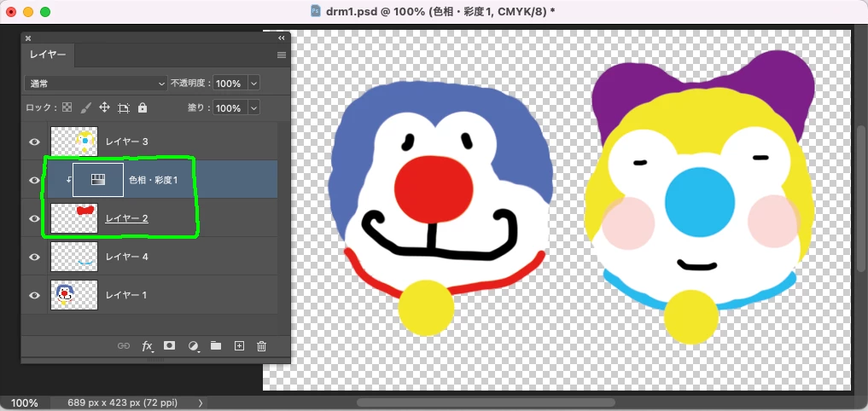Viewport: 868px width, 411px height.
Task: Create new fill or adjustment layer
Action: [x=193, y=346]
